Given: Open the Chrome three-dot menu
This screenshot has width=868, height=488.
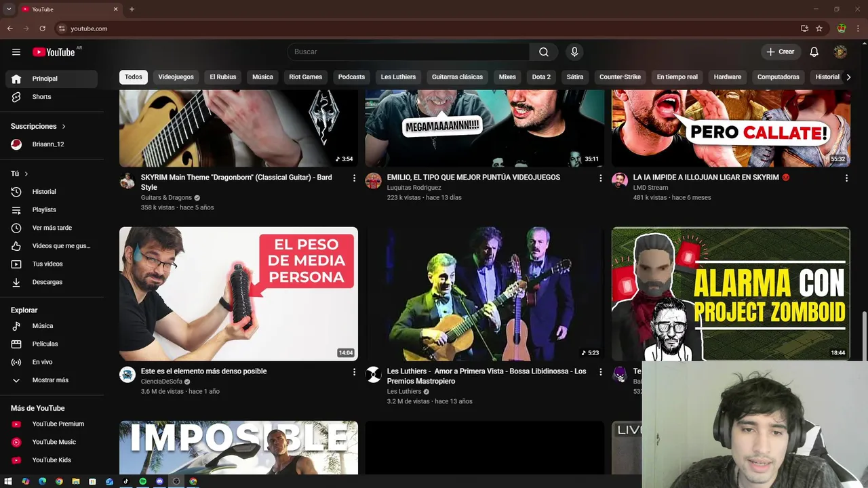Looking at the screenshot, I should [x=859, y=28].
